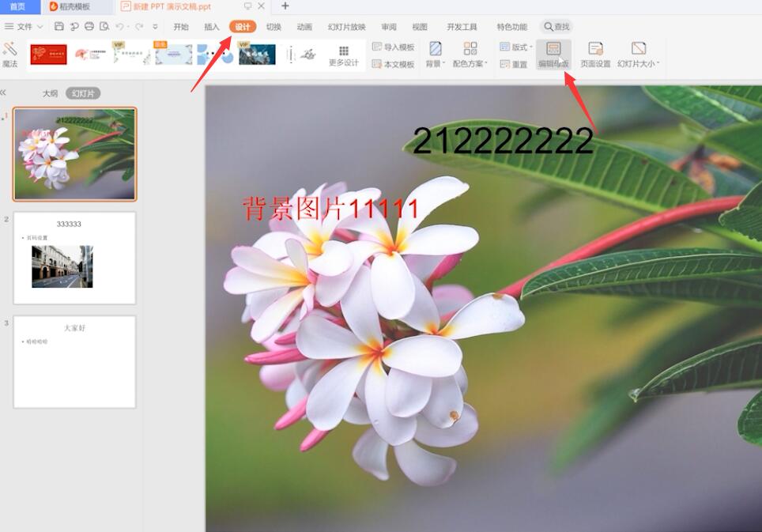Switch to the 插入 (Insert) tab
The image size is (762, 532).
(x=211, y=27)
